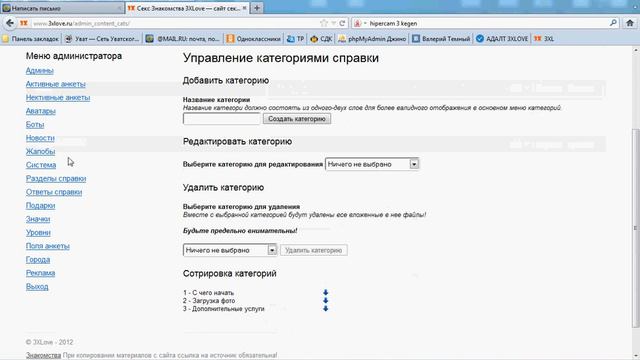
Task: Open a new tab with plus button
Action: (x=257, y=8)
